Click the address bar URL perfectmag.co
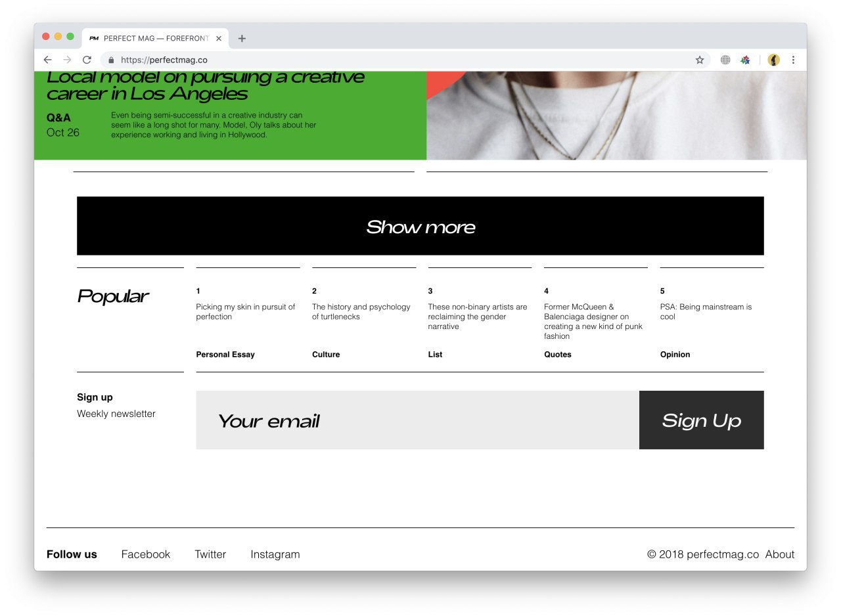 (x=164, y=60)
